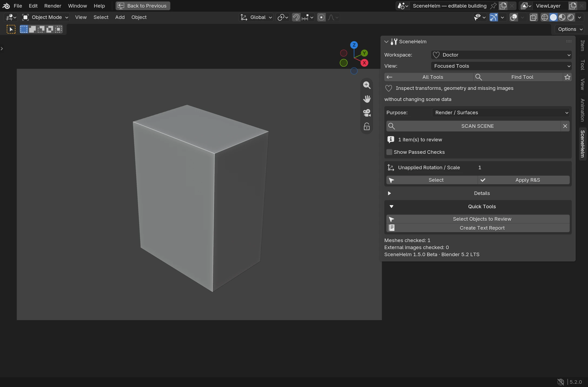588x387 pixels.
Task: Open the View Focused Tools dropdown
Action: pyautogui.click(x=501, y=66)
